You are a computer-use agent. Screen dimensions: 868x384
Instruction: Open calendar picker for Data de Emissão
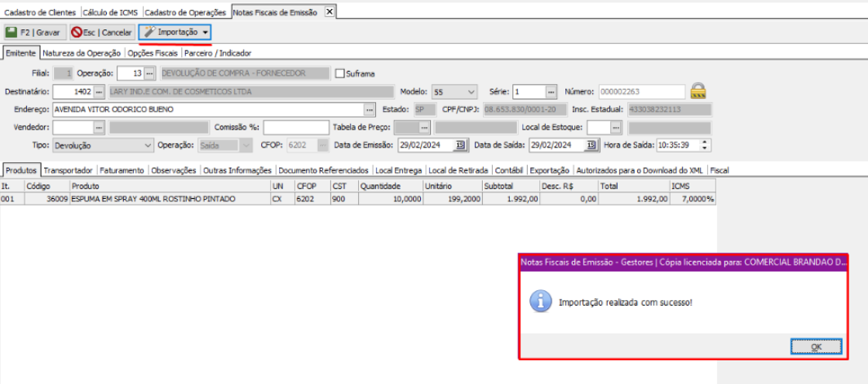pyautogui.click(x=459, y=145)
